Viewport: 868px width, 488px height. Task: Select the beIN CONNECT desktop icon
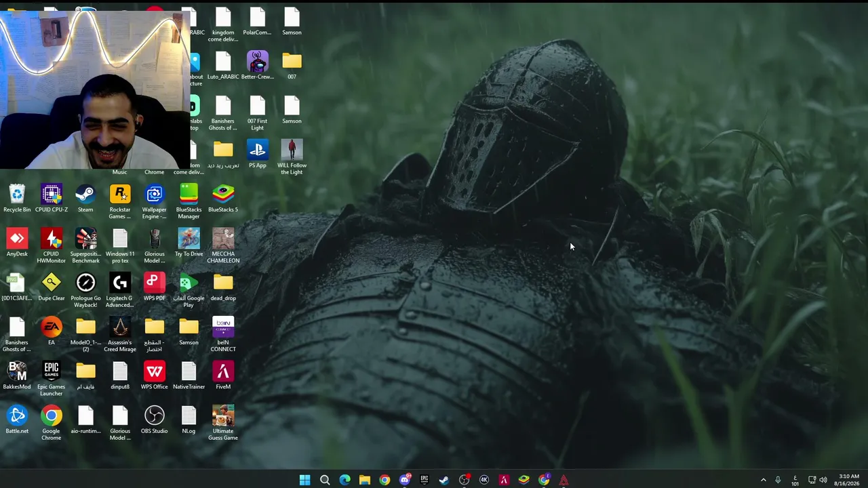223,334
